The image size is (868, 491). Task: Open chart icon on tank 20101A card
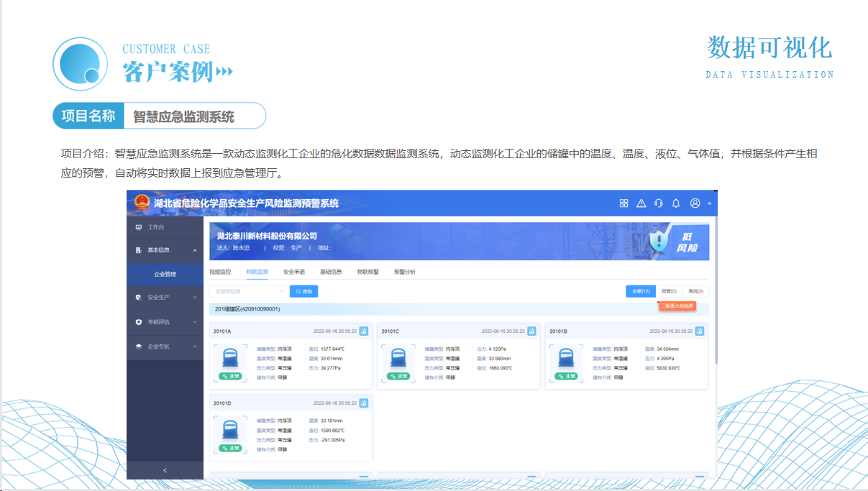[363, 331]
